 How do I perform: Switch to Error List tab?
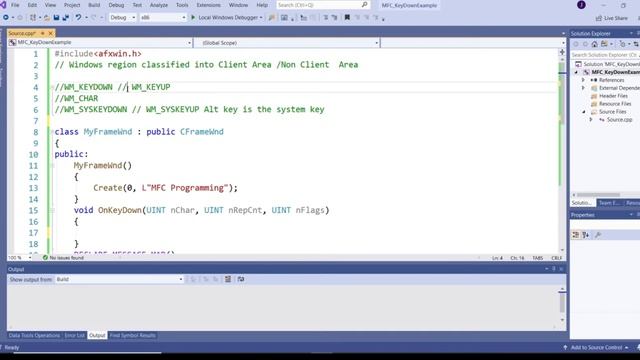74,336
